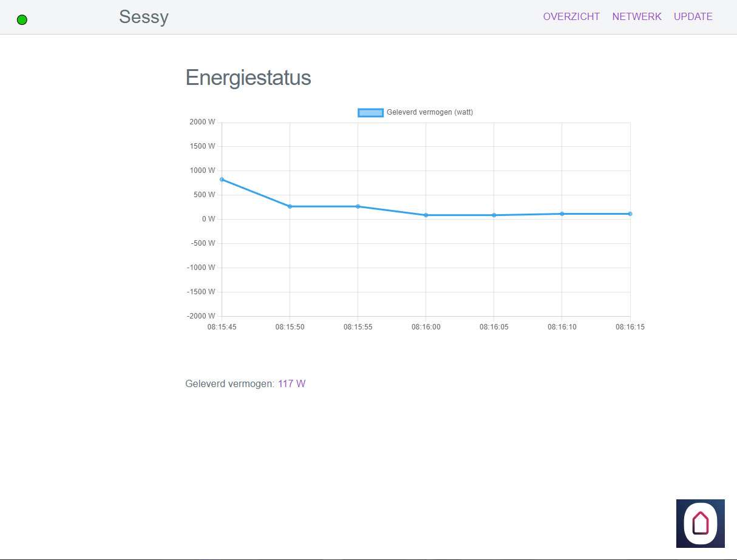
Task: Click the blue legend color box
Action: (370, 112)
